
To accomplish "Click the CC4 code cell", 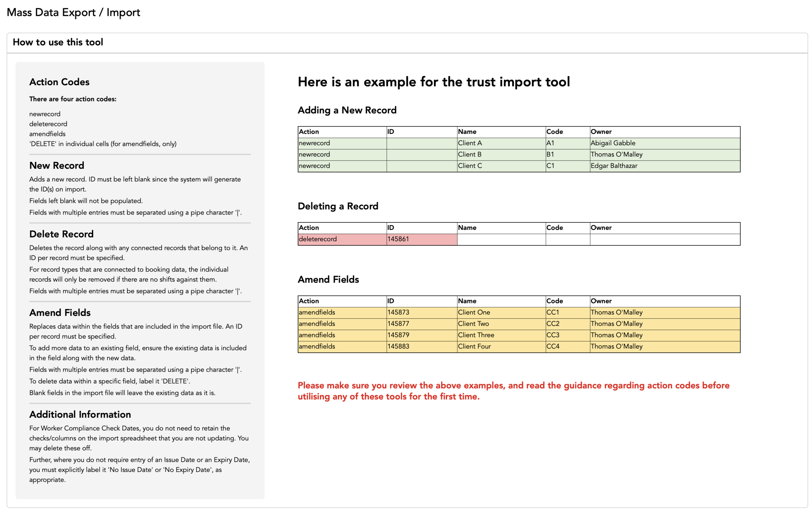I will (553, 346).
